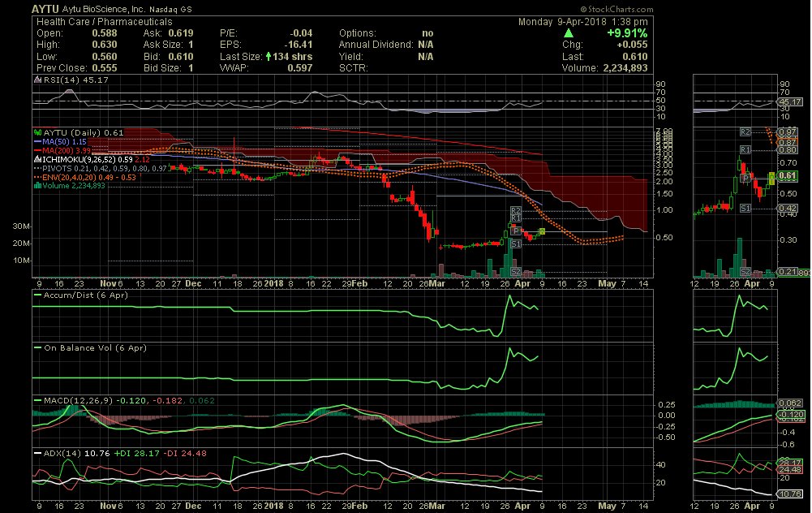Viewport: 812px width, 513px height.
Task: Click the AYTU (Daily) 0.61 legend label
Action: [x=84, y=132]
